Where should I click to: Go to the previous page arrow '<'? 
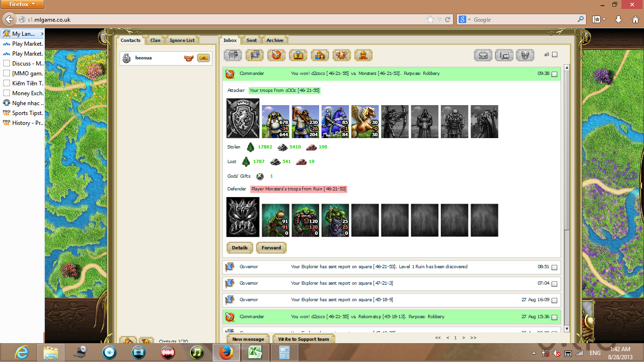click(x=447, y=337)
